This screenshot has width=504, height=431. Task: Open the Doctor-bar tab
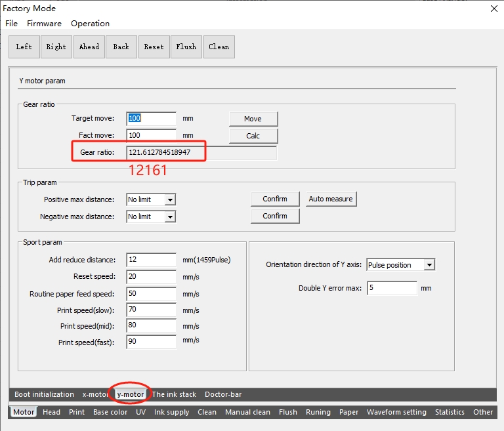click(x=223, y=394)
